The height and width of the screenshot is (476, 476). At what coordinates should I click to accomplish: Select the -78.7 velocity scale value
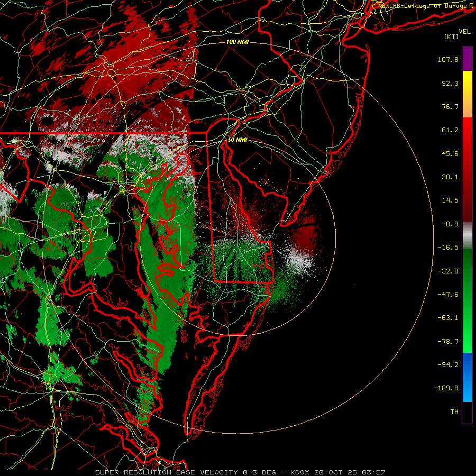pyautogui.click(x=448, y=342)
